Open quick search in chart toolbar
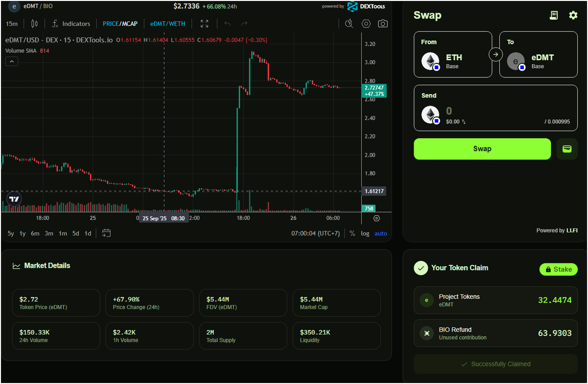This screenshot has width=588, height=384. [x=349, y=24]
